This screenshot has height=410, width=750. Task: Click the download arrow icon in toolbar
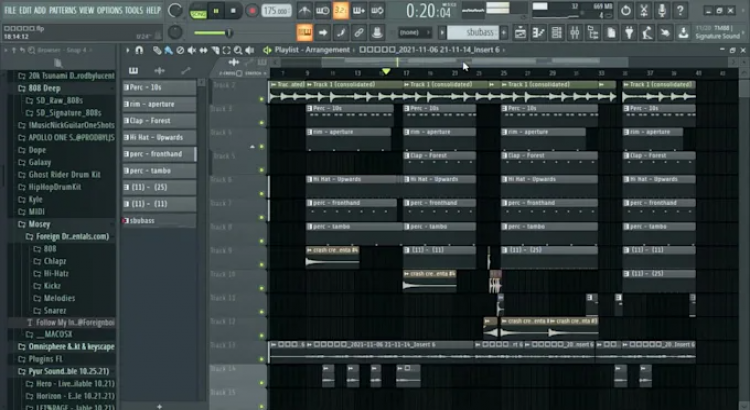pos(684,33)
